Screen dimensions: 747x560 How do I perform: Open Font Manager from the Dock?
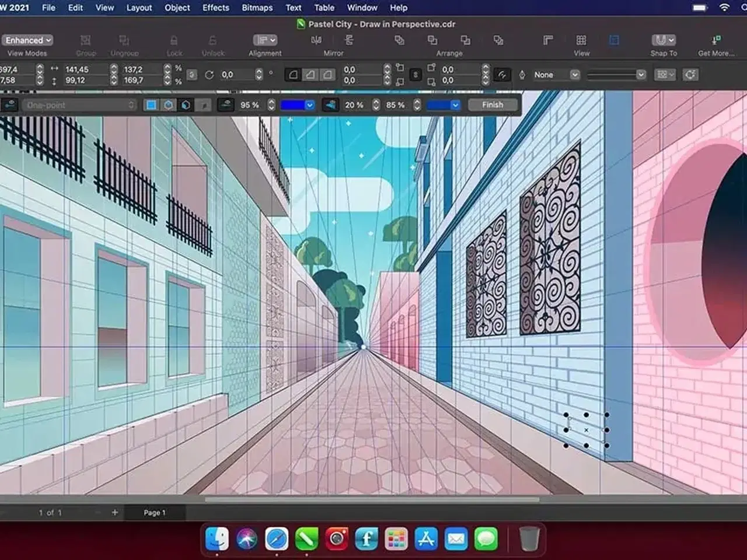(366, 539)
